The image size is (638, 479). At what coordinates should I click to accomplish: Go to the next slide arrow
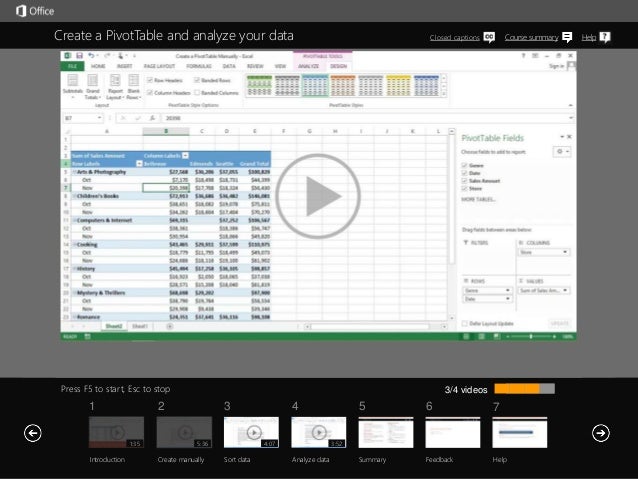601,433
